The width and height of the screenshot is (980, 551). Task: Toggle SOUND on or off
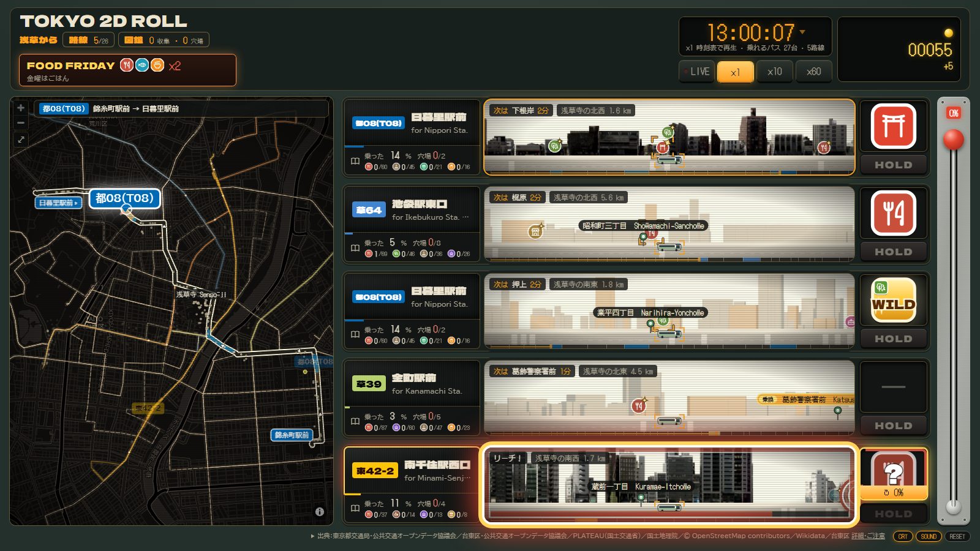tap(929, 536)
